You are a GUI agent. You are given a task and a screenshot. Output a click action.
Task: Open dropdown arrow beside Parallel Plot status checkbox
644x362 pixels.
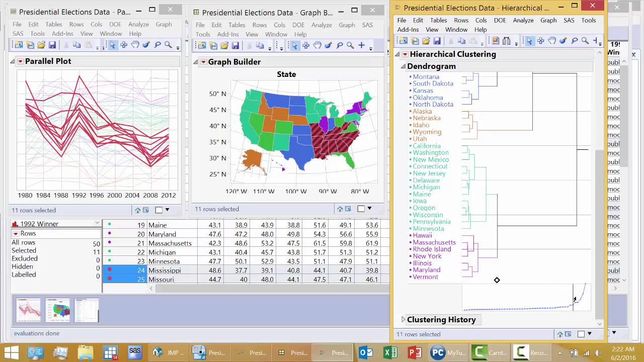[168, 210]
